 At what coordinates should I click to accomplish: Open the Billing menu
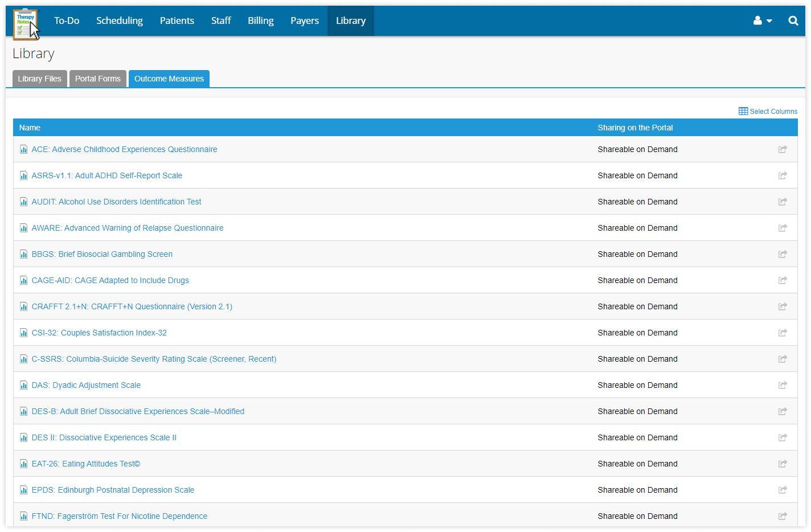261,21
